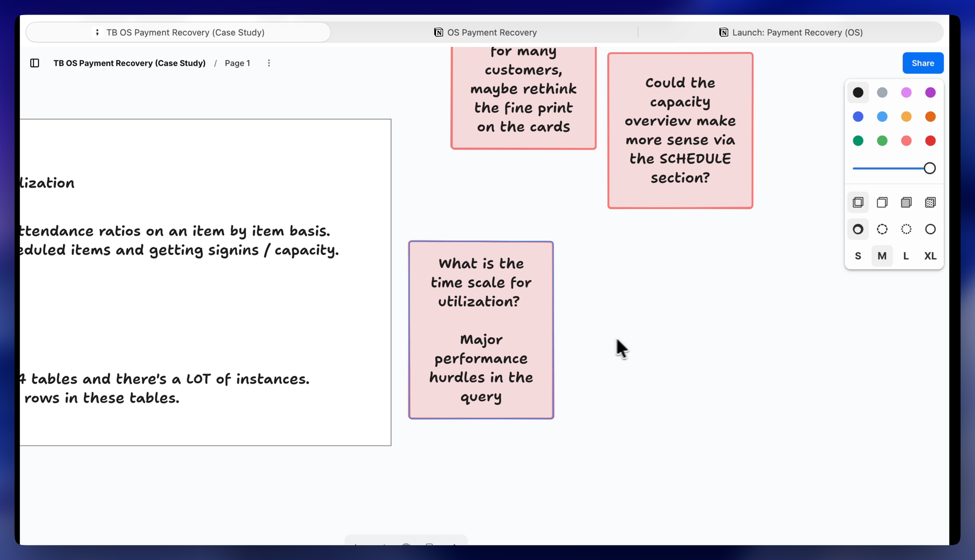
Task: Click the opacity slider handle
Action: pos(929,168)
